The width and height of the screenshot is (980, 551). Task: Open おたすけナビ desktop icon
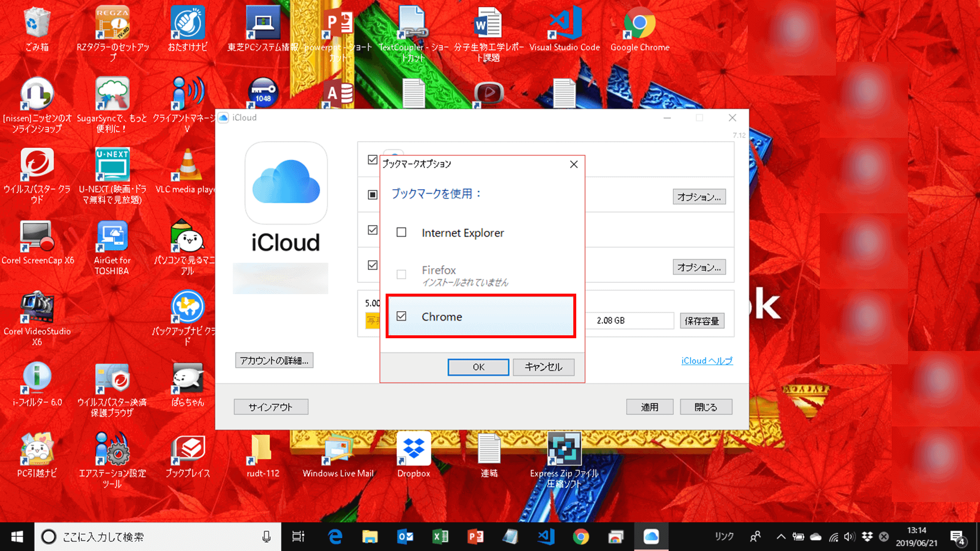click(x=188, y=29)
